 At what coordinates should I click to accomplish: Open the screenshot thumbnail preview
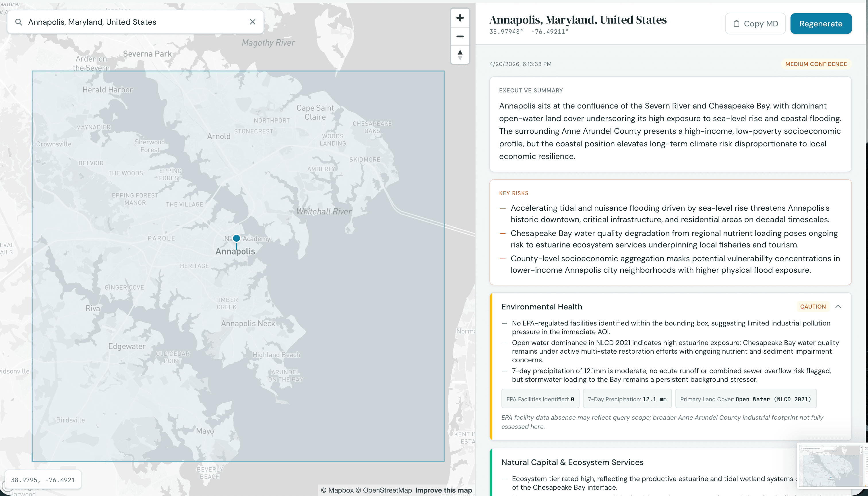832,466
